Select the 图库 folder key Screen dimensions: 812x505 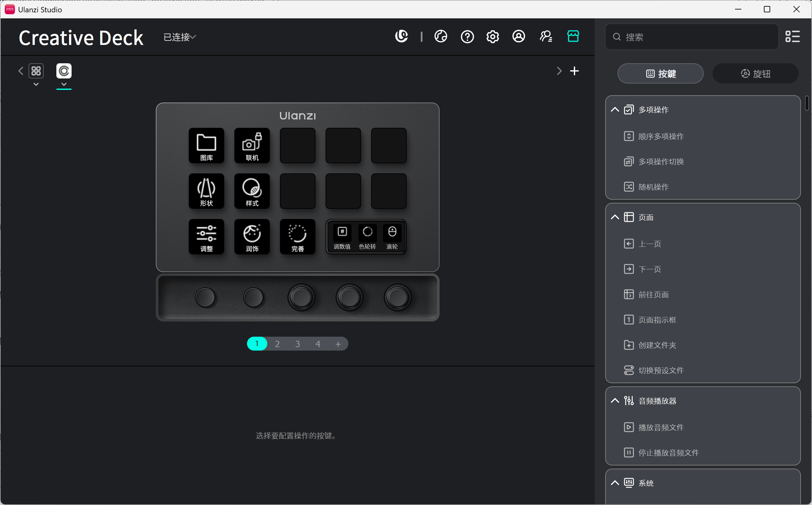pyautogui.click(x=206, y=146)
